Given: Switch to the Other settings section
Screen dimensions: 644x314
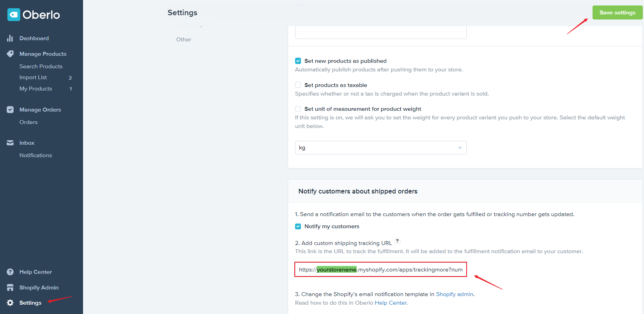Looking at the screenshot, I should pyautogui.click(x=184, y=39).
